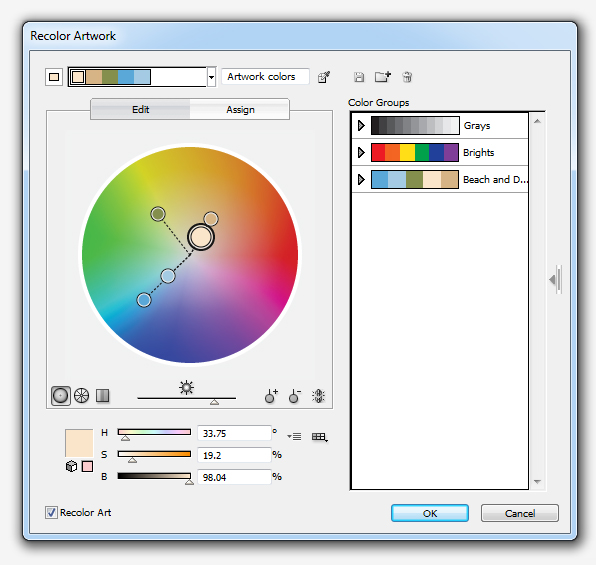Click the Get colors from selected art eyedropper icon

click(x=324, y=77)
